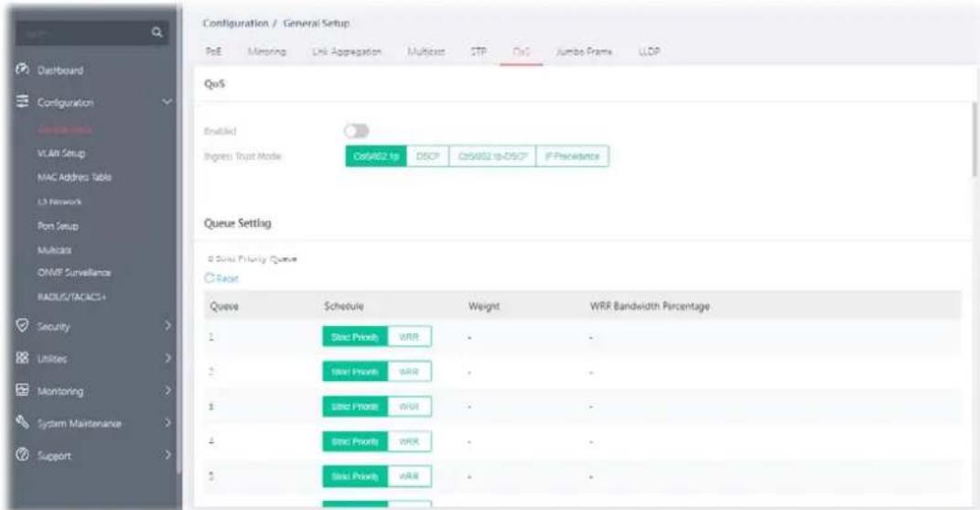Switch to the LLDP tab
Viewport: 980px width, 510px height.
tap(649, 51)
